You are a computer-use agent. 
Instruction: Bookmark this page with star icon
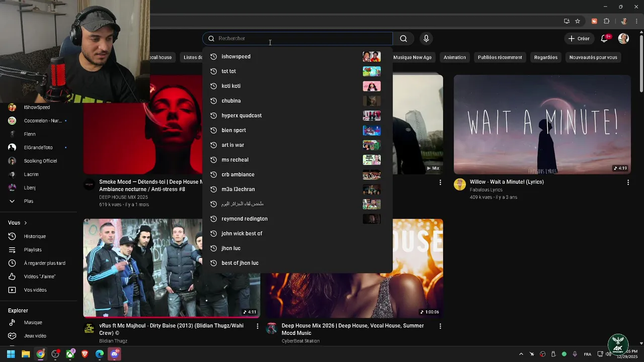point(578,21)
